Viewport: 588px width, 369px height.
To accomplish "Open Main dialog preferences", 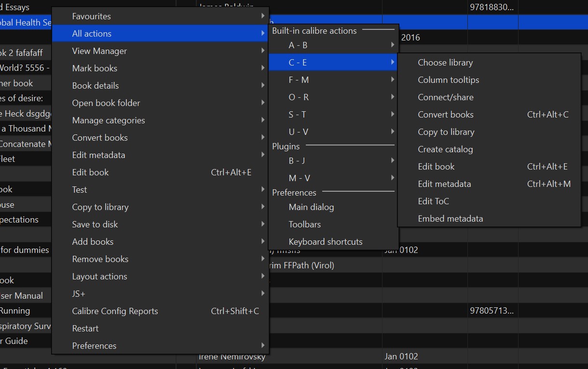I will coord(311,207).
